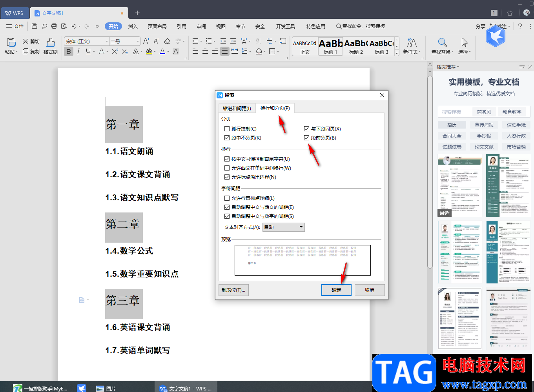Open the 视图 ribbon tab

click(x=221, y=26)
